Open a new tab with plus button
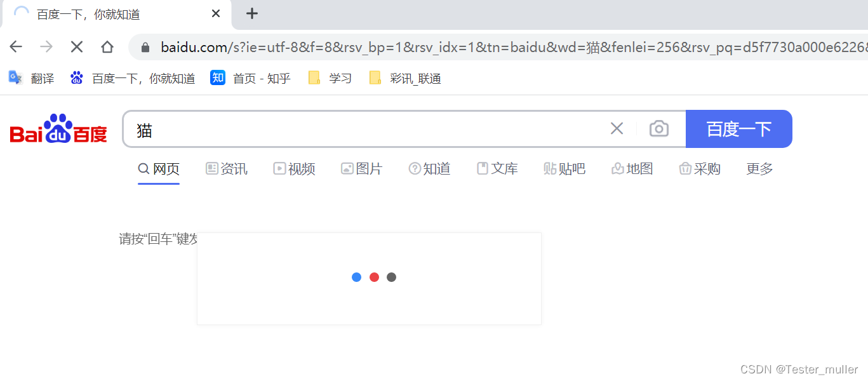Screen dimensions: 868x381 click(x=252, y=13)
